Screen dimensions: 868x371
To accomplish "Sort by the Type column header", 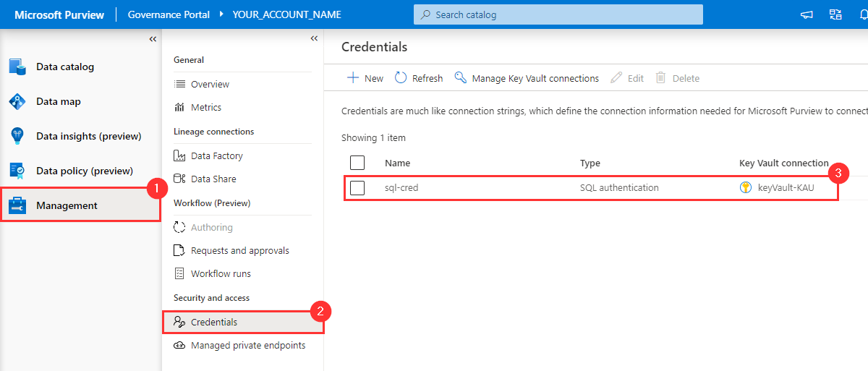I will tap(590, 163).
